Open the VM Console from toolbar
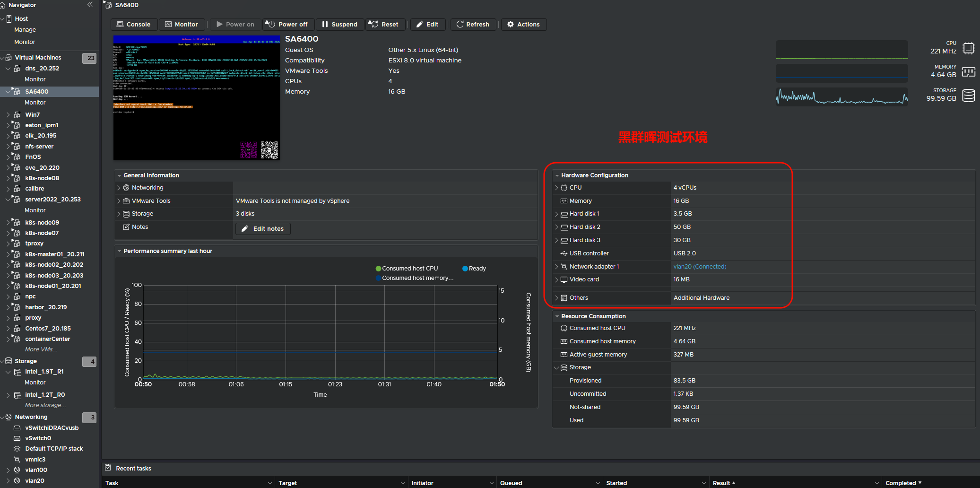This screenshot has width=980, height=488. [133, 25]
